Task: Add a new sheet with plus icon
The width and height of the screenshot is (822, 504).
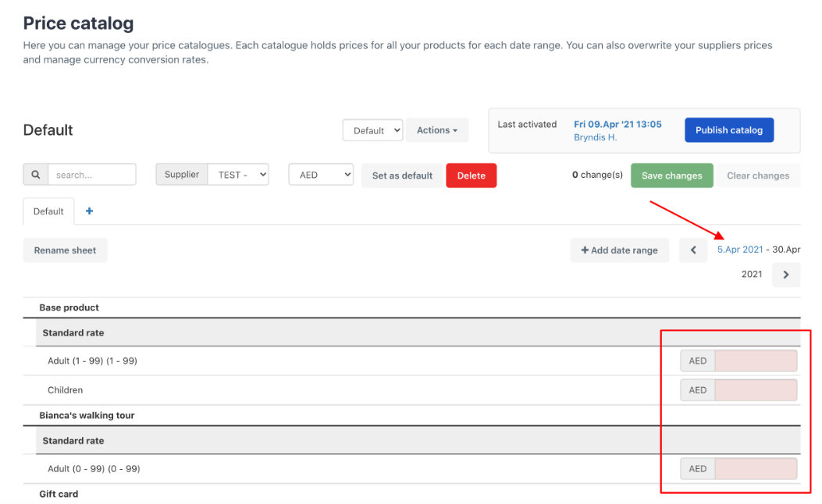Action: click(89, 211)
